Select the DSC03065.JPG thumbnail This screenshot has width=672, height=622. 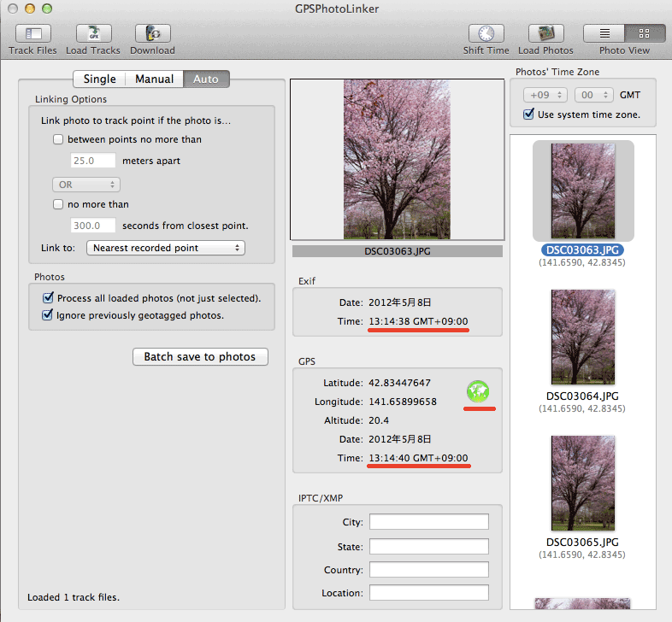pos(583,484)
